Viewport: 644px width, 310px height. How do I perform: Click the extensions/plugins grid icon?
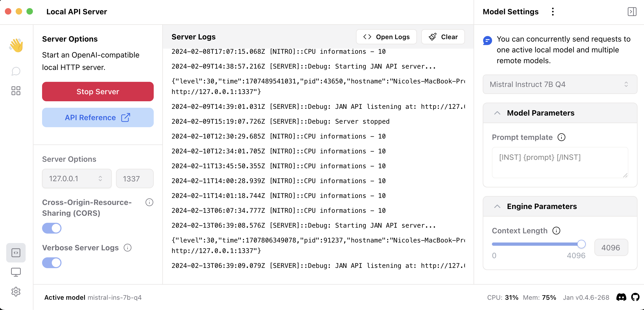click(x=16, y=91)
